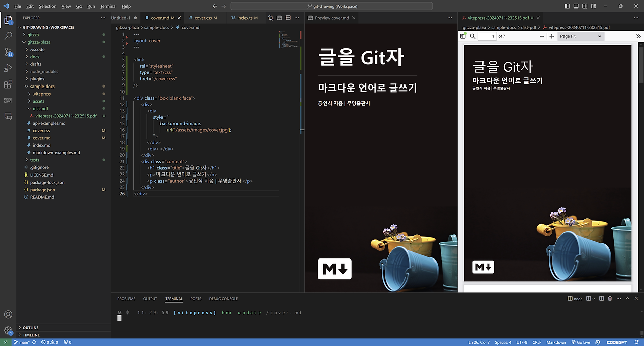Switch to the DEBUG CONSOLE panel tab
Viewport: 644px width, 346px height.
[223, 299]
